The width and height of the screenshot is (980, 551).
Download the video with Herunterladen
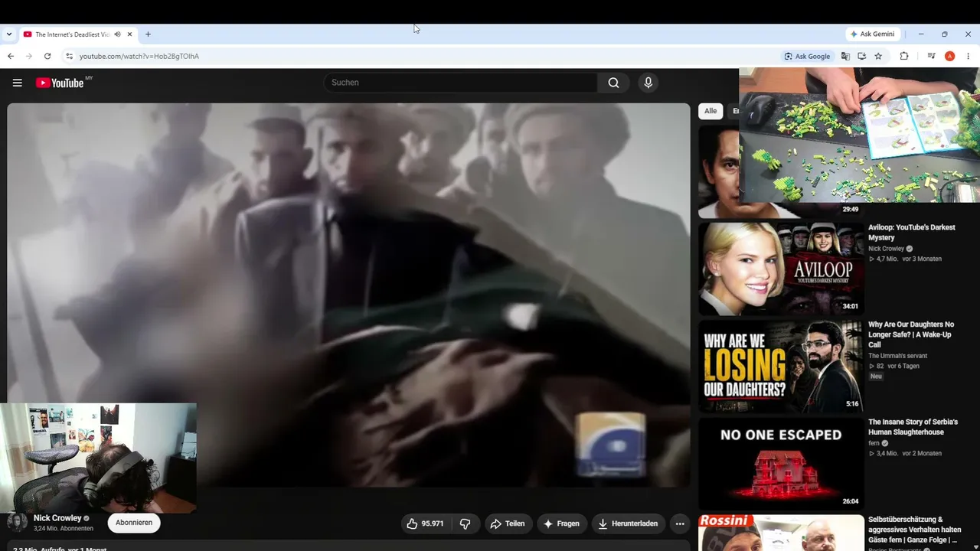(x=628, y=523)
